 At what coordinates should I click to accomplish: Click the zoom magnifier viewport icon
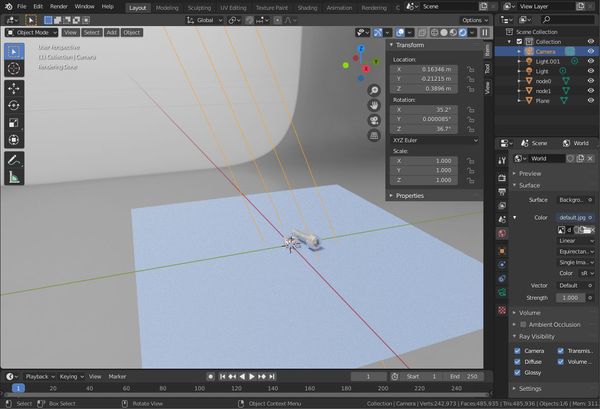(x=374, y=90)
